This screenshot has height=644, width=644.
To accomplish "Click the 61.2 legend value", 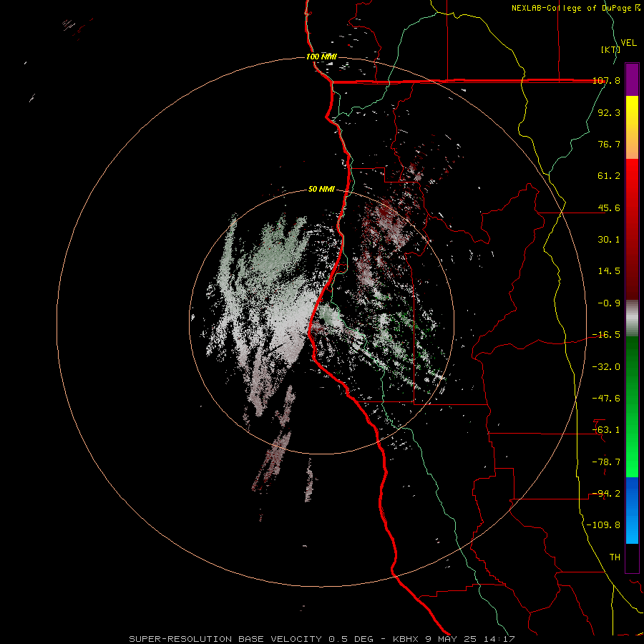I will click(x=609, y=176).
